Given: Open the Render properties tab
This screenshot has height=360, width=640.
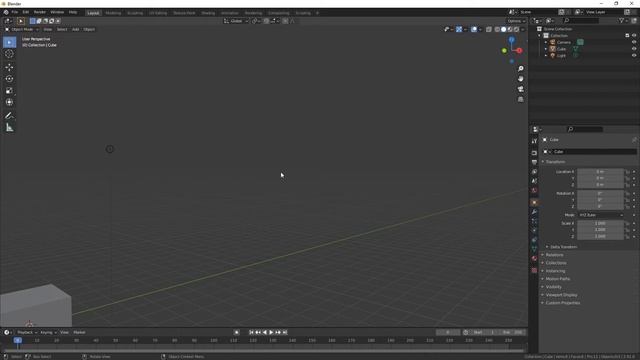Looking at the screenshot, I should click(534, 153).
